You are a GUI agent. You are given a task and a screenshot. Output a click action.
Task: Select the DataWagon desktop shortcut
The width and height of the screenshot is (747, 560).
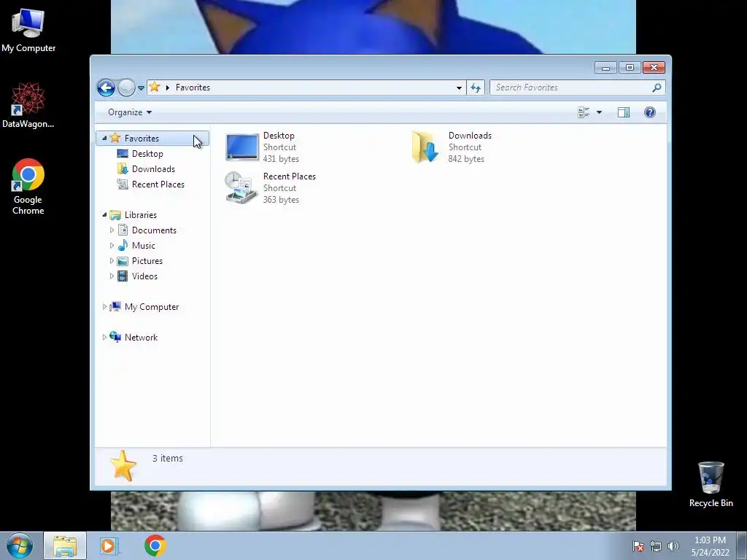click(x=28, y=105)
